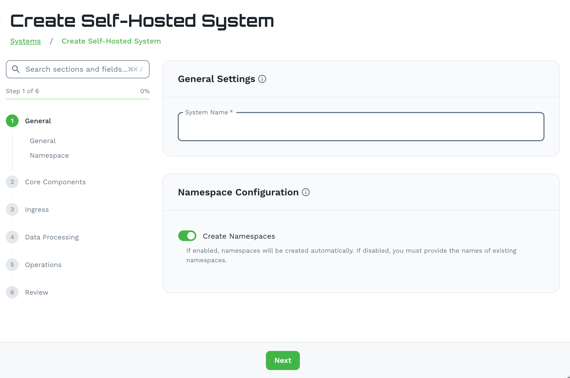Click the search magnifier icon
Image resolution: width=570 pixels, height=378 pixels.
[16, 69]
